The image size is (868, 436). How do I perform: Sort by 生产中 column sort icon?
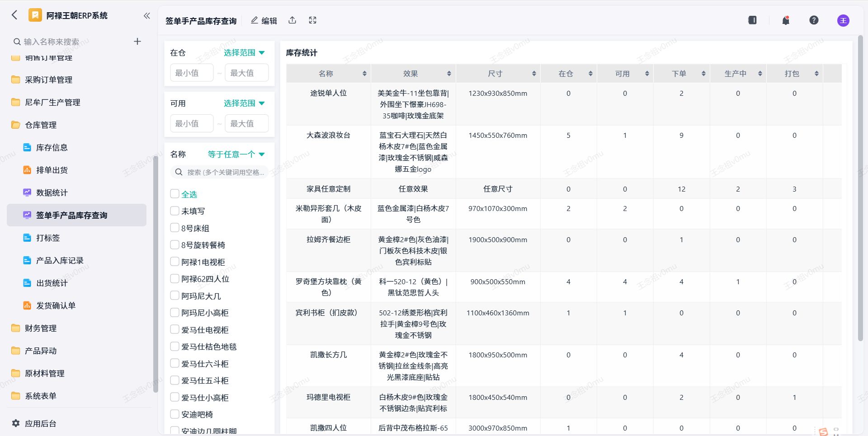click(760, 74)
